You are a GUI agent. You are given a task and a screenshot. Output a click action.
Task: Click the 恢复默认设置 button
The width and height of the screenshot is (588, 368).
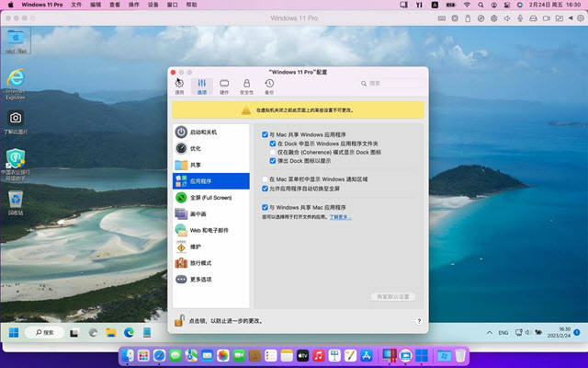392,296
